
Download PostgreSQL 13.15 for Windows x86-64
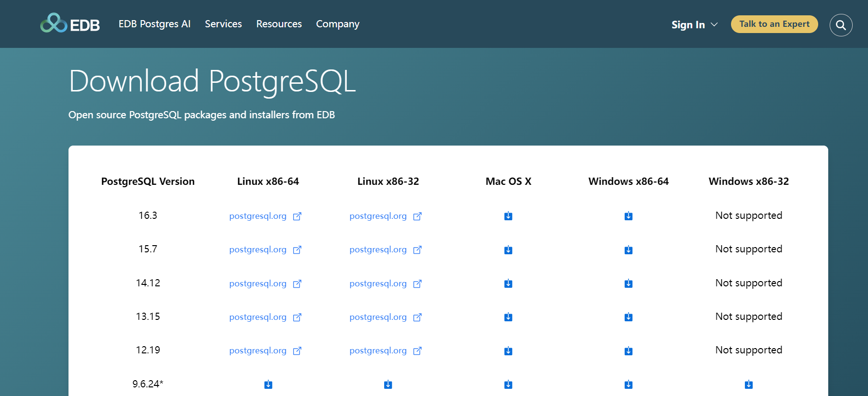(x=628, y=317)
